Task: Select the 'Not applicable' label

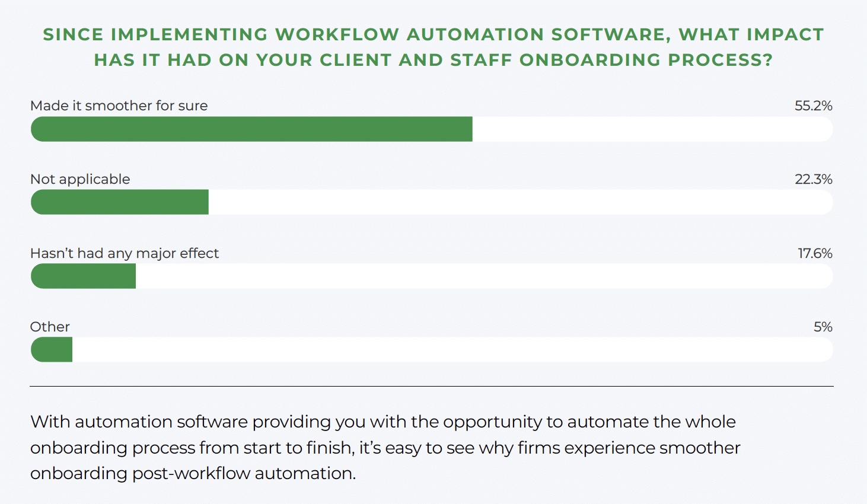Action: coord(80,180)
